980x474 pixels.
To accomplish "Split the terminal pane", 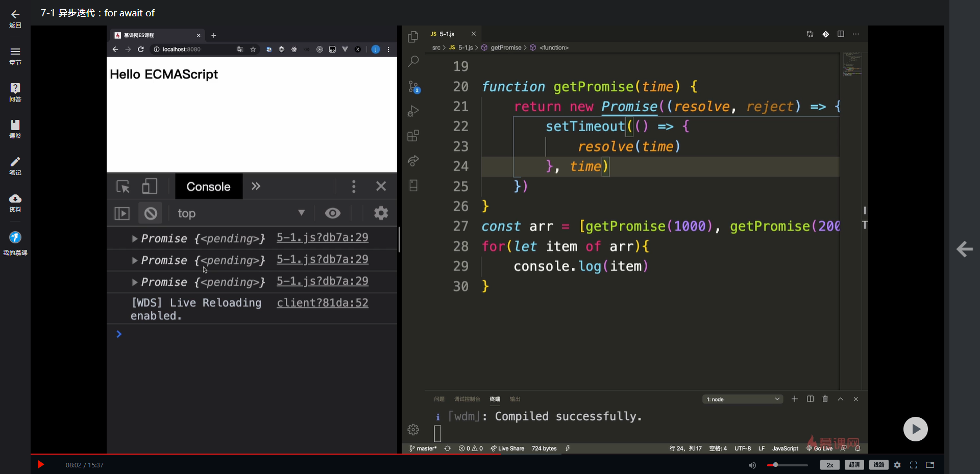I will (x=810, y=399).
